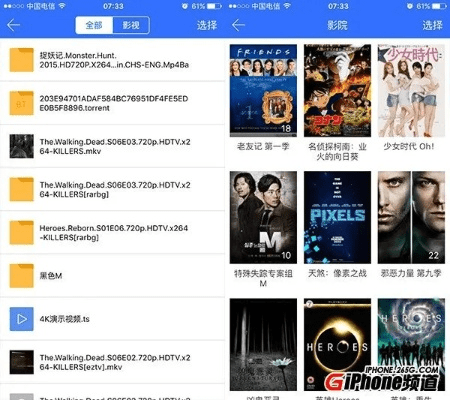Open the 少女时代 Oh! poster

coord(411,90)
